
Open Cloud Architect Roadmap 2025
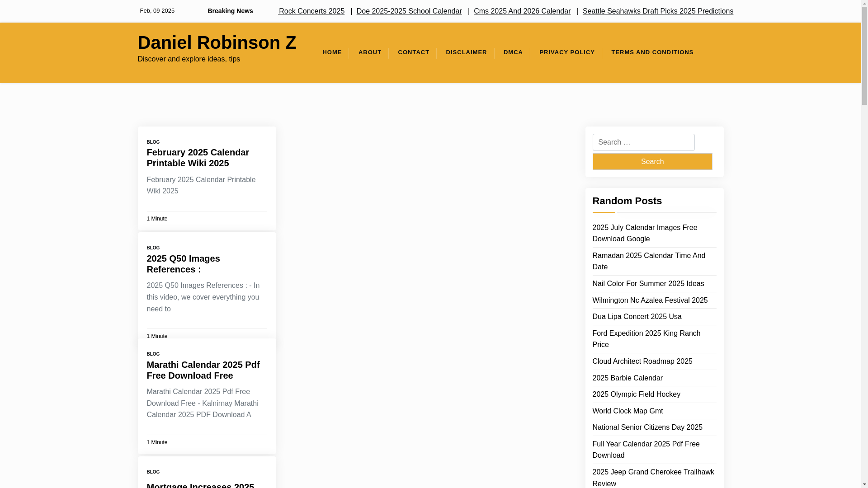(642, 361)
